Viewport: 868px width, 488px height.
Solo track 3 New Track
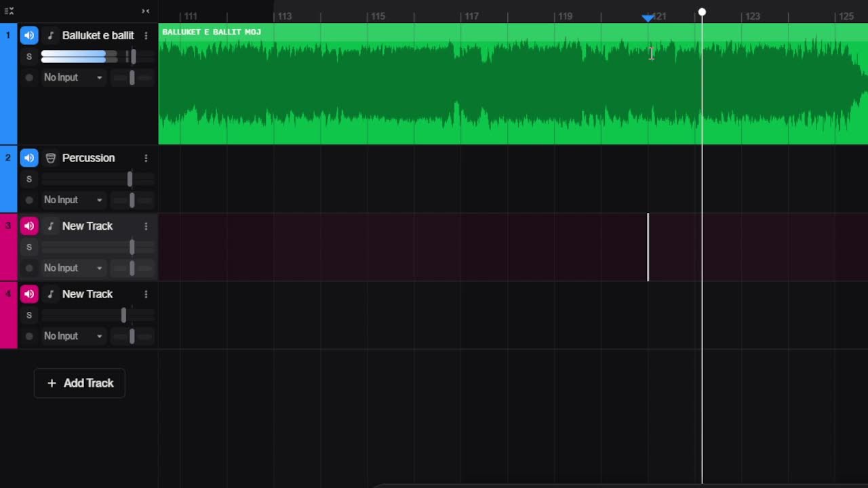pos(29,247)
